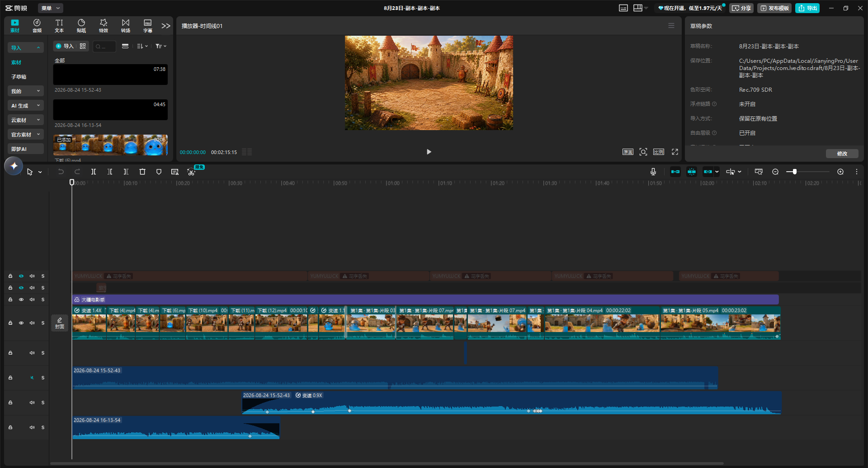Viewport: 868px width, 468px height.
Task: Unmute the 2026-08-24 15-52-43 first audio track
Action: coord(32,378)
